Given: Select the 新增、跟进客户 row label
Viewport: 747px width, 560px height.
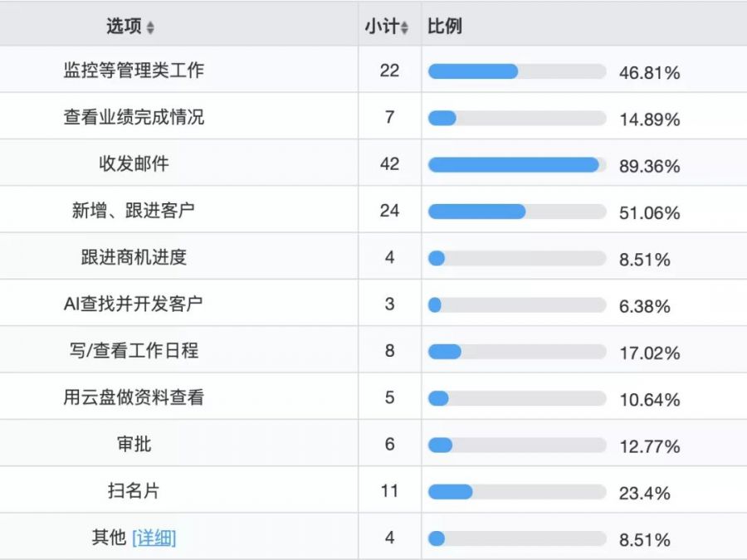Looking at the screenshot, I should click(134, 211).
